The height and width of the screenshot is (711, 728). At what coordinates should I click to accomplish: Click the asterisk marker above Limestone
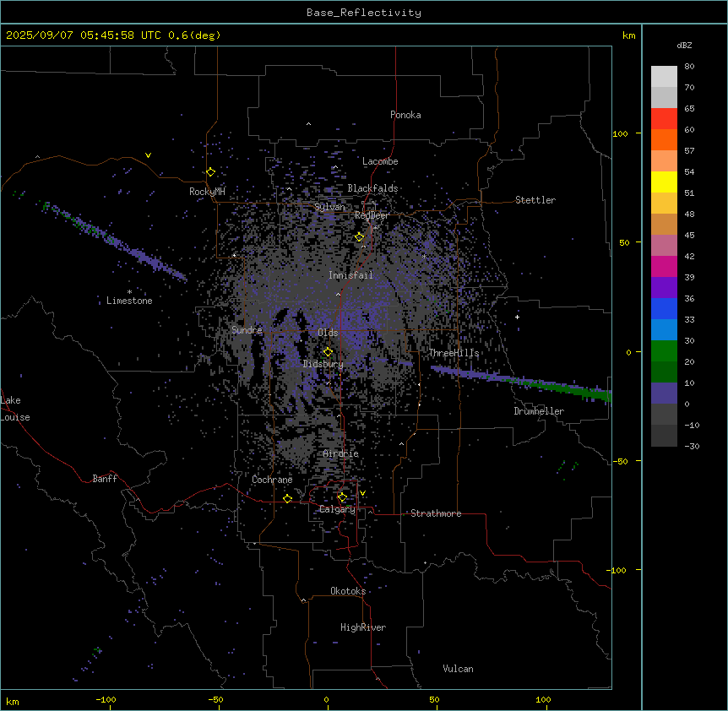[129, 292]
